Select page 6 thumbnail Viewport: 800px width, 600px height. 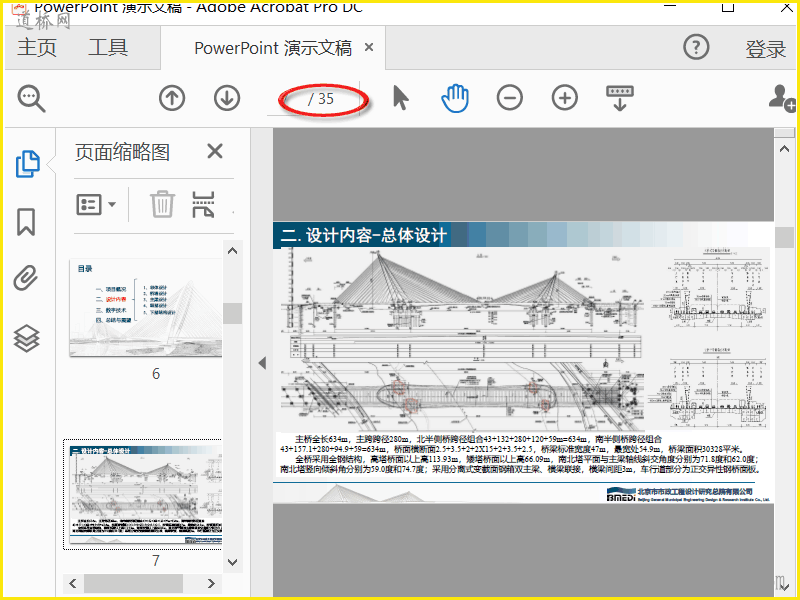[x=146, y=308]
